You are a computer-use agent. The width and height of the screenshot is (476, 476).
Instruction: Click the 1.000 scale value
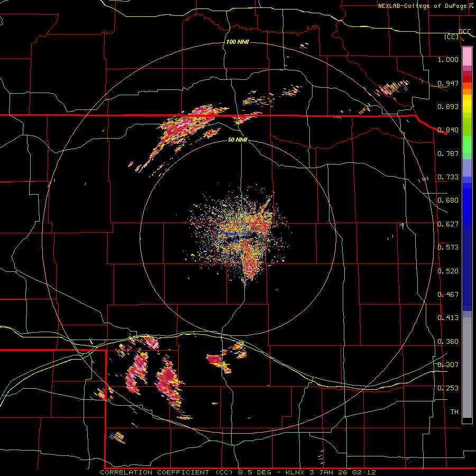(x=448, y=59)
